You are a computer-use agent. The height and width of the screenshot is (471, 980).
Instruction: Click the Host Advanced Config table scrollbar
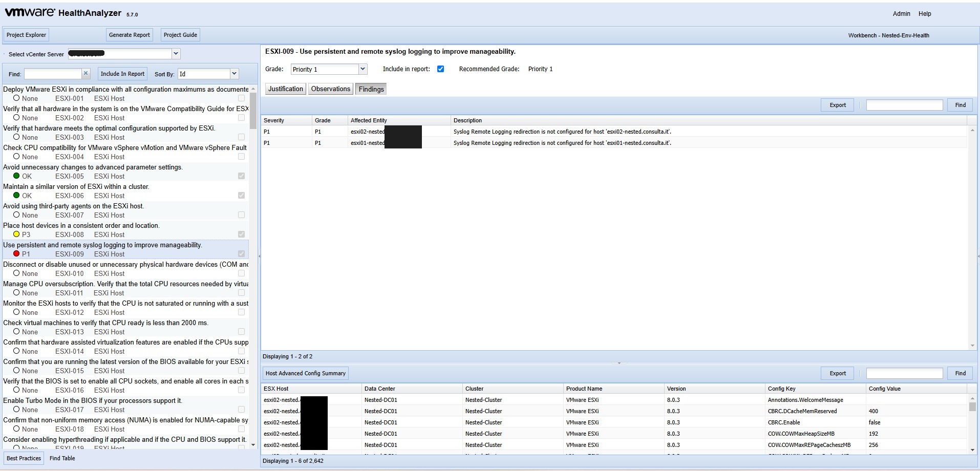(x=972, y=407)
